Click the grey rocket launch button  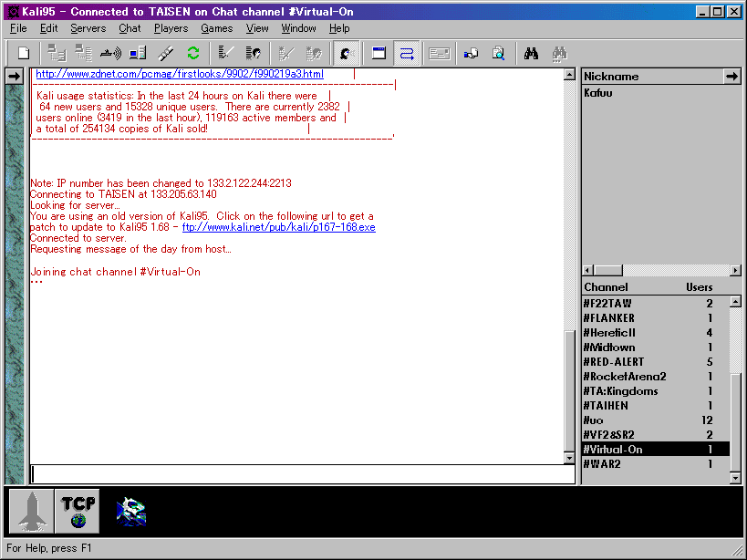coord(31,512)
